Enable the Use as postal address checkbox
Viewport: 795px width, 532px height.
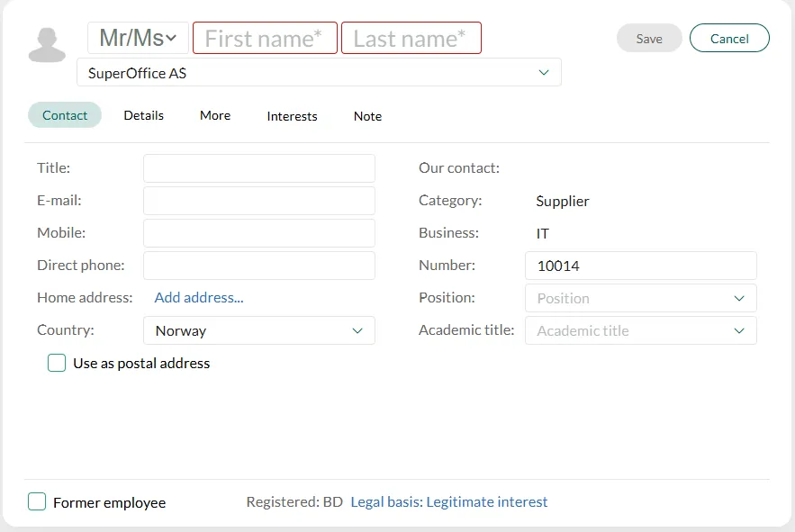click(x=57, y=364)
